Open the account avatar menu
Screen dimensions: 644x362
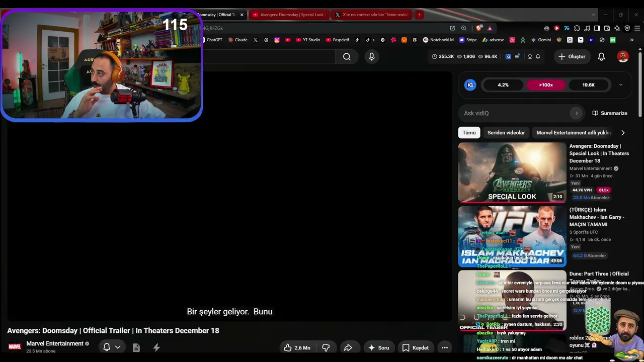point(623,57)
